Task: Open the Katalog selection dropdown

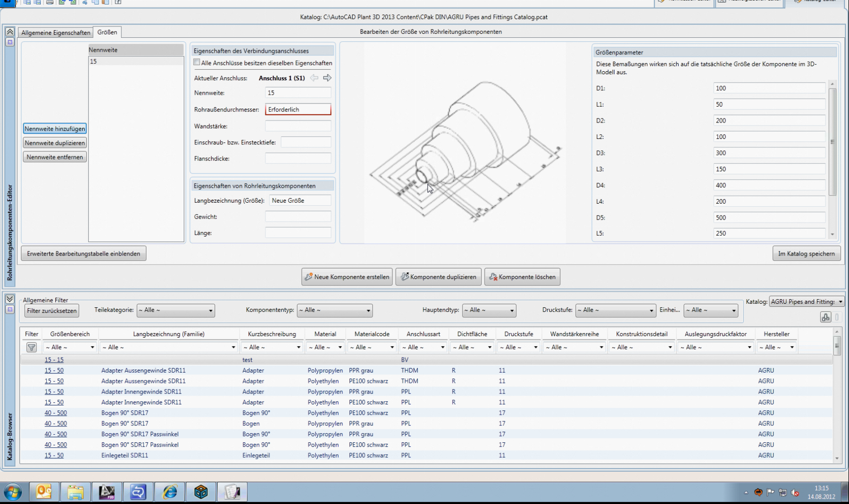Action: tap(807, 301)
